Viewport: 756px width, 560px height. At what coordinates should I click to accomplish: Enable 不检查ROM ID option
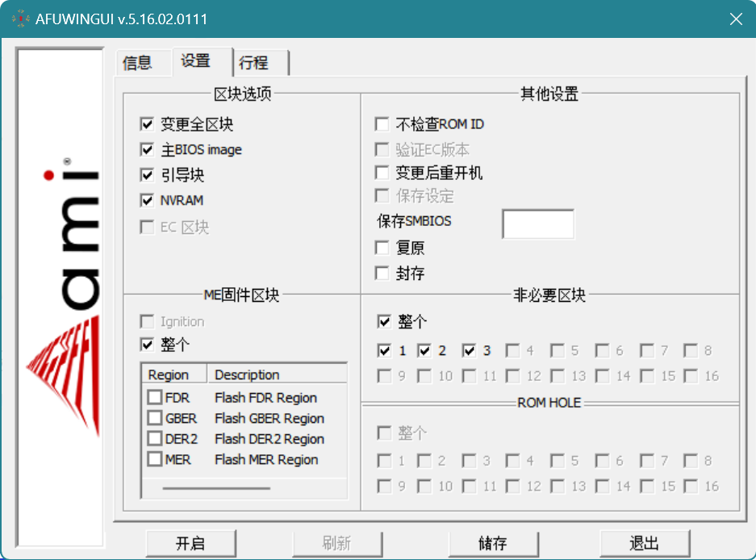[x=382, y=124]
